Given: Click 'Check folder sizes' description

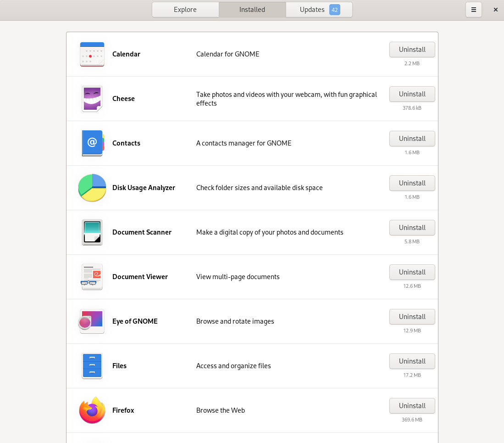Looking at the screenshot, I should pyautogui.click(x=259, y=188).
